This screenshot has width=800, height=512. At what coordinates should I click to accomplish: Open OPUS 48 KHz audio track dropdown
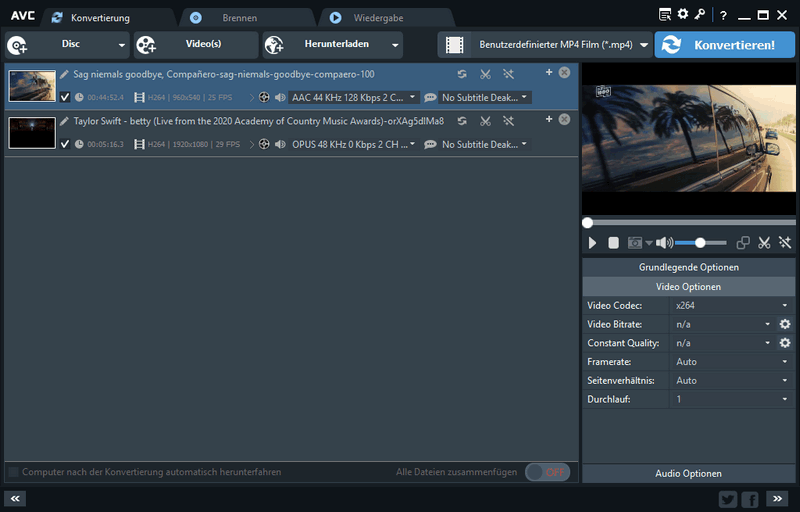[x=354, y=144]
